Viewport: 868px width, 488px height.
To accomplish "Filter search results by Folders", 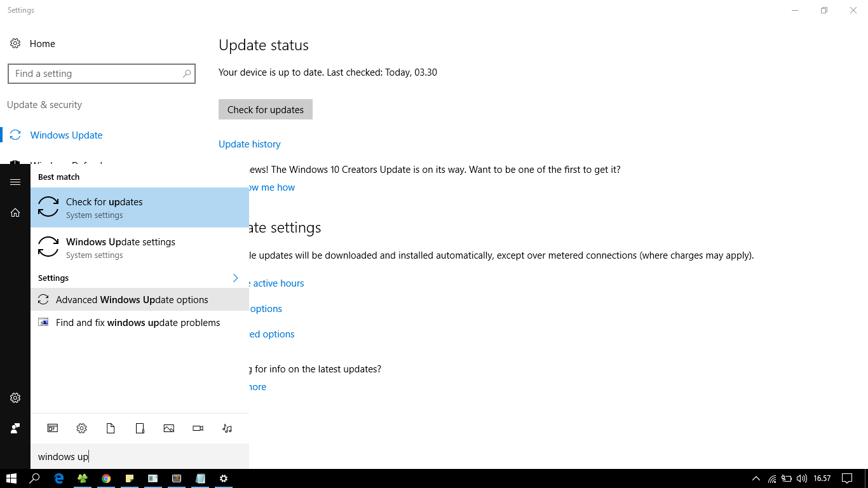I will click(140, 428).
